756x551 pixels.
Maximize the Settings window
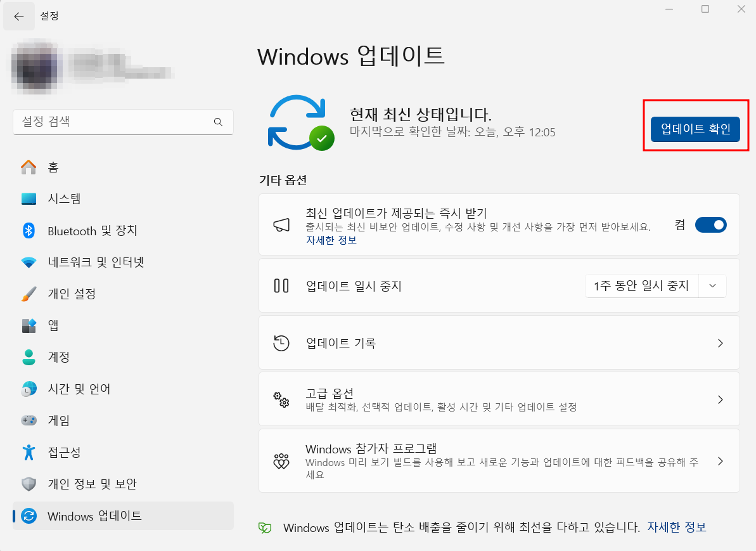point(705,9)
